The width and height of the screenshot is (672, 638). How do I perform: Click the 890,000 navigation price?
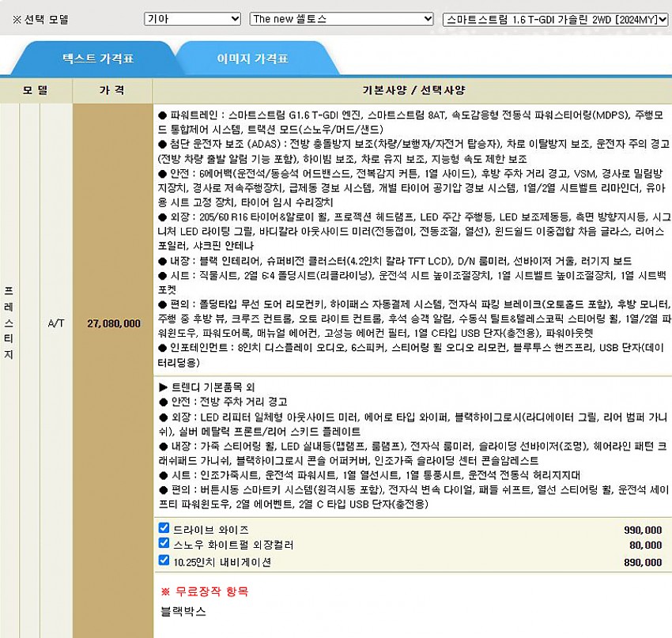tap(642, 562)
